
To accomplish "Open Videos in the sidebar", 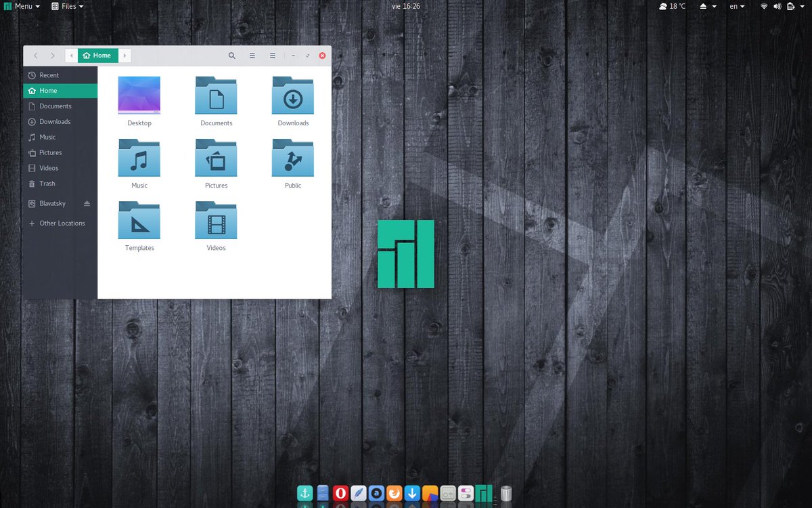I will click(x=60, y=168).
